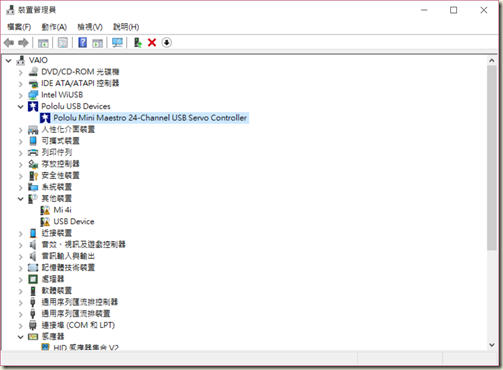Select the "列印佇列" label

[57, 153]
